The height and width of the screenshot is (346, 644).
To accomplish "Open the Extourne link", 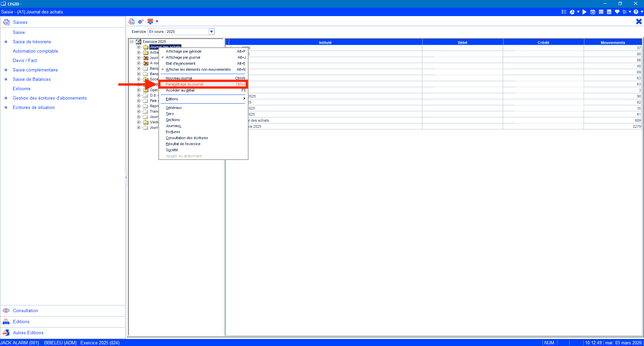I will point(21,89).
